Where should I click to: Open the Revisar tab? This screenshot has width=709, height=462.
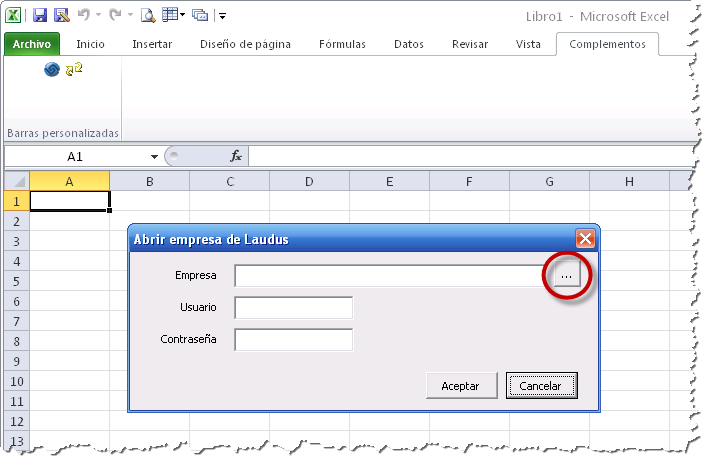pyautogui.click(x=470, y=44)
